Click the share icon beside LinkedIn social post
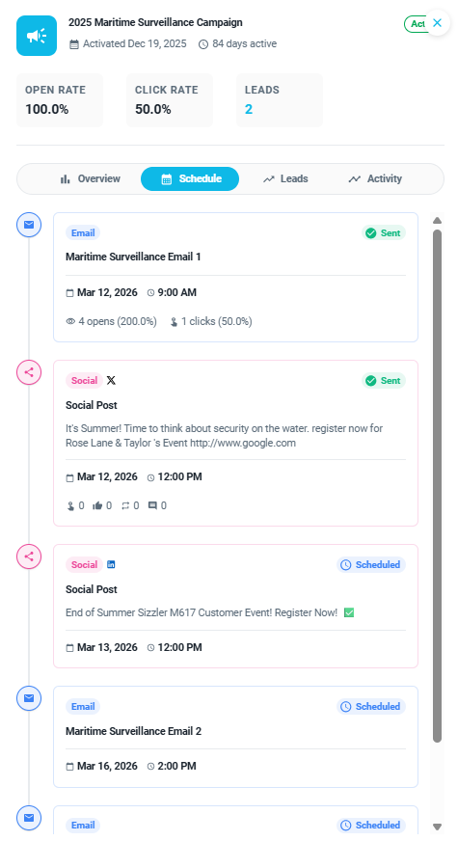Screen dimensions: 458x868 (x=29, y=556)
